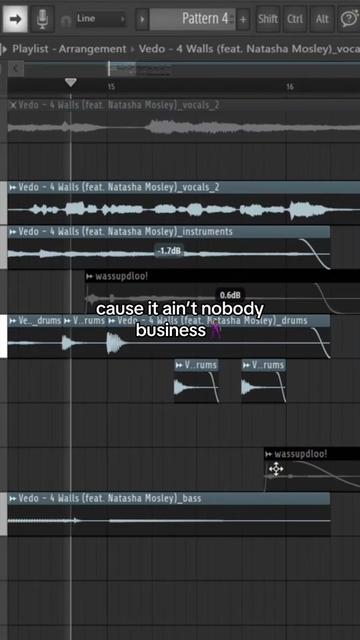Click the active vocals_2 waveform
Image resolution: width=360 pixels, height=640 pixels.
point(184,209)
